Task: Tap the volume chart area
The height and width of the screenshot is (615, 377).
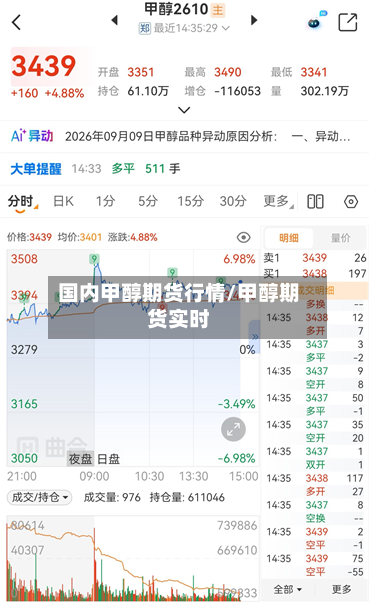Action: [133, 559]
